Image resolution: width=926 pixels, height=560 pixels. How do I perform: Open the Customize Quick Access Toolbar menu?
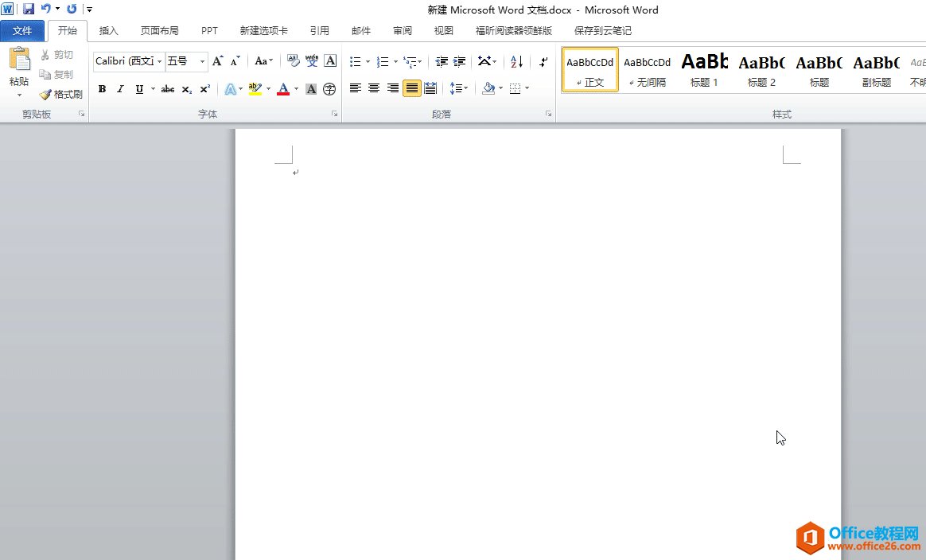coord(89,9)
